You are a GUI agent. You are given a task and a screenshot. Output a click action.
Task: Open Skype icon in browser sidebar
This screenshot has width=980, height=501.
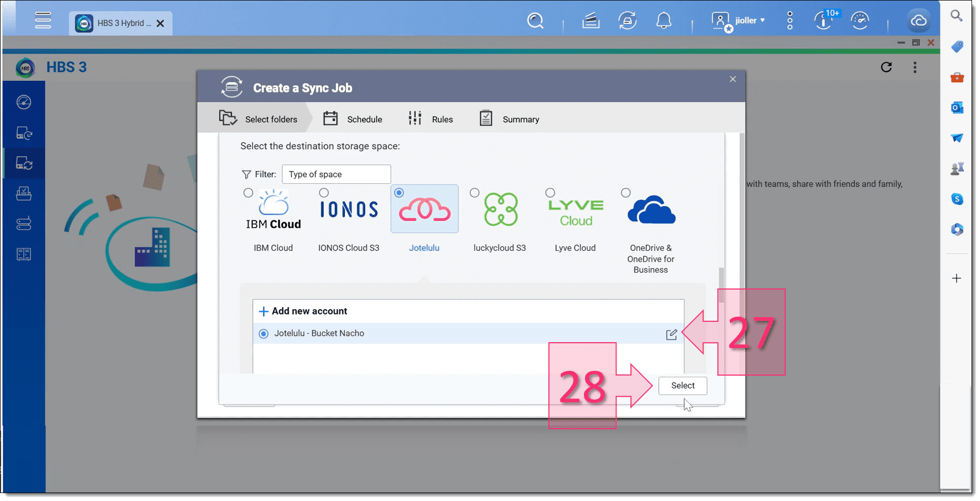click(957, 199)
